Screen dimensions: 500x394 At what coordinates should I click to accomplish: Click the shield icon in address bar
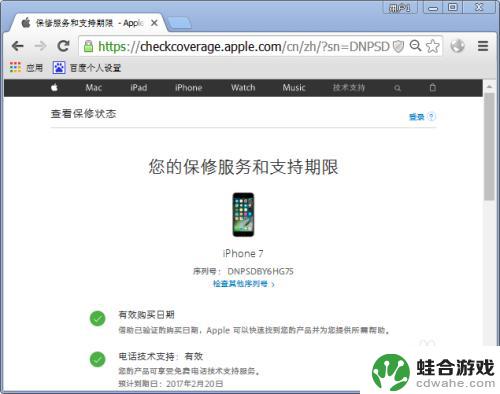398,46
